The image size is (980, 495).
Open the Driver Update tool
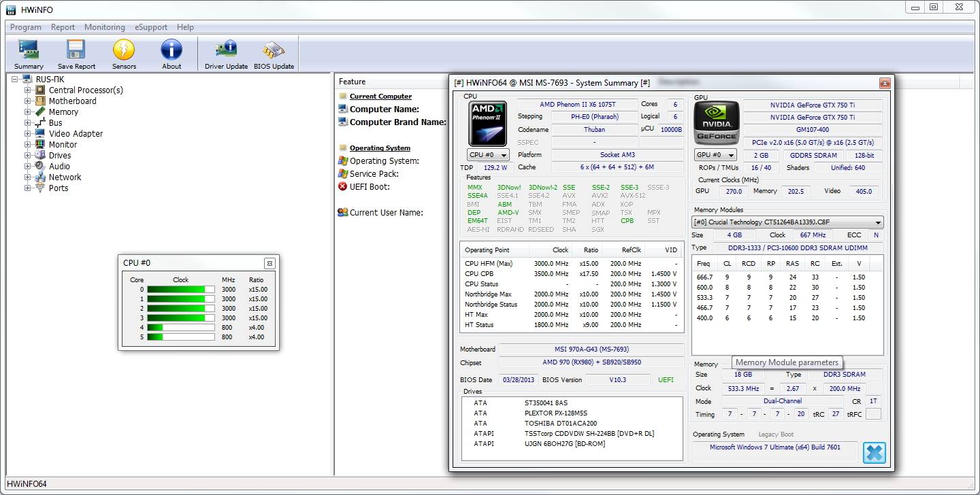tap(226, 54)
